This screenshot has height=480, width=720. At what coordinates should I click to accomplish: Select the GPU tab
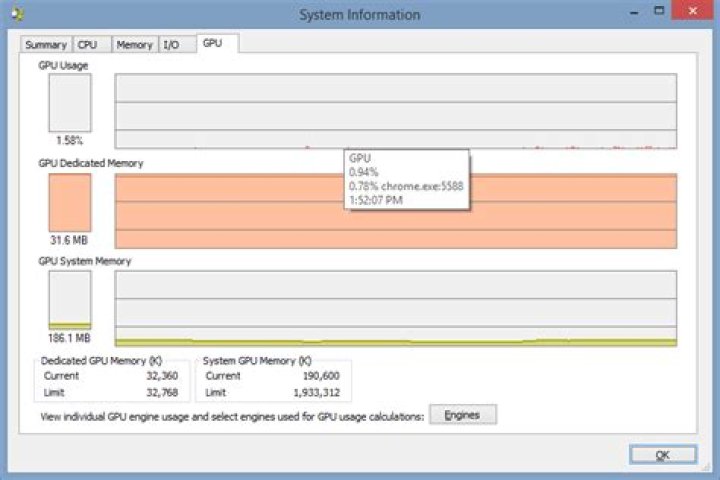click(218, 43)
